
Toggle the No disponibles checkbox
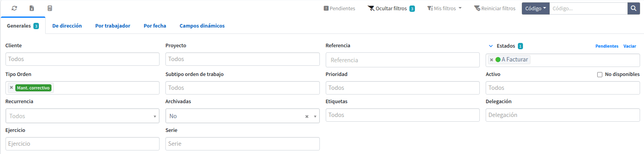(x=600, y=74)
